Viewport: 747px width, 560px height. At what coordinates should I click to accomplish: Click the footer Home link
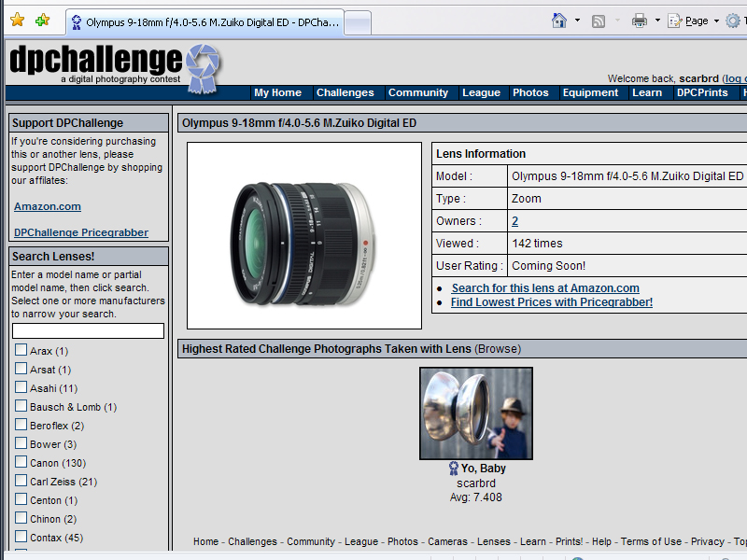point(205,541)
